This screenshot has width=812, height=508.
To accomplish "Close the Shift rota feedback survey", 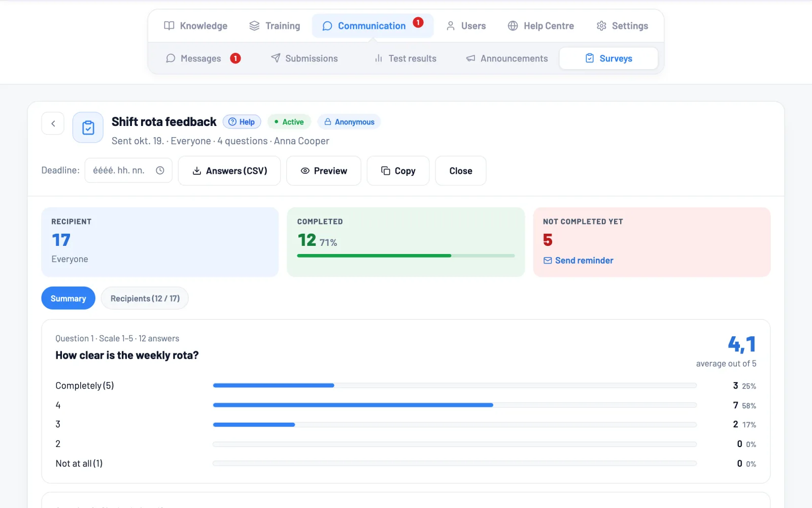I will point(461,171).
